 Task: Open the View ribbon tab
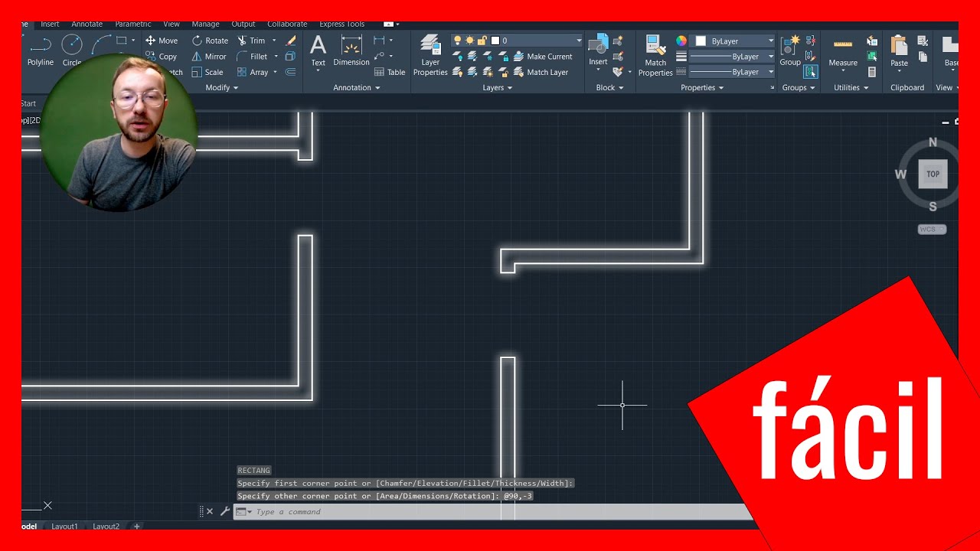click(x=171, y=24)
